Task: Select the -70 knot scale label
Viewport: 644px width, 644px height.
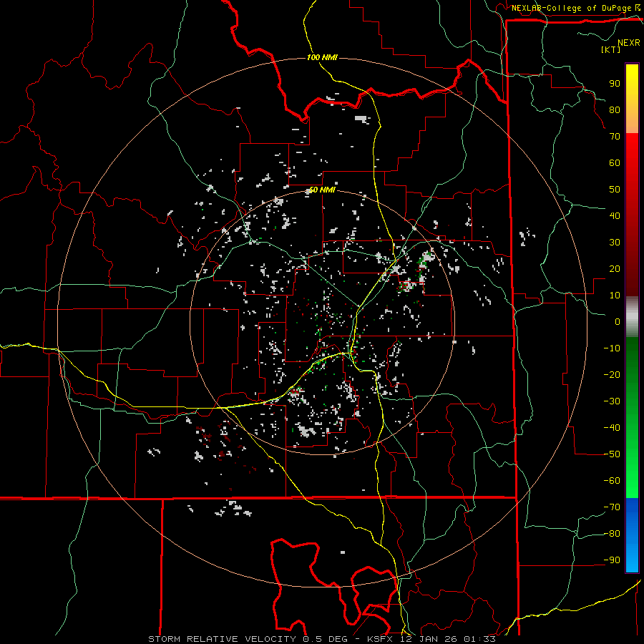Action: coord(612,507)
